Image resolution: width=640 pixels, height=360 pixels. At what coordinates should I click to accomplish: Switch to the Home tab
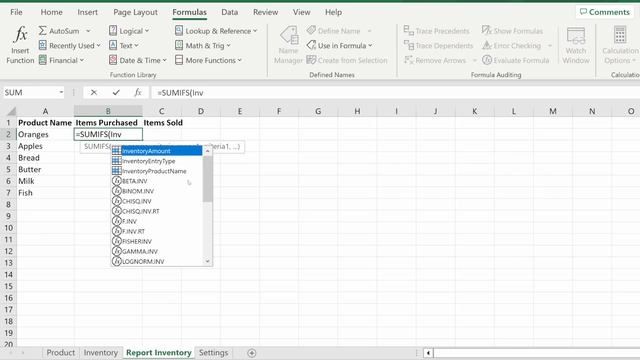pos(51,12)
